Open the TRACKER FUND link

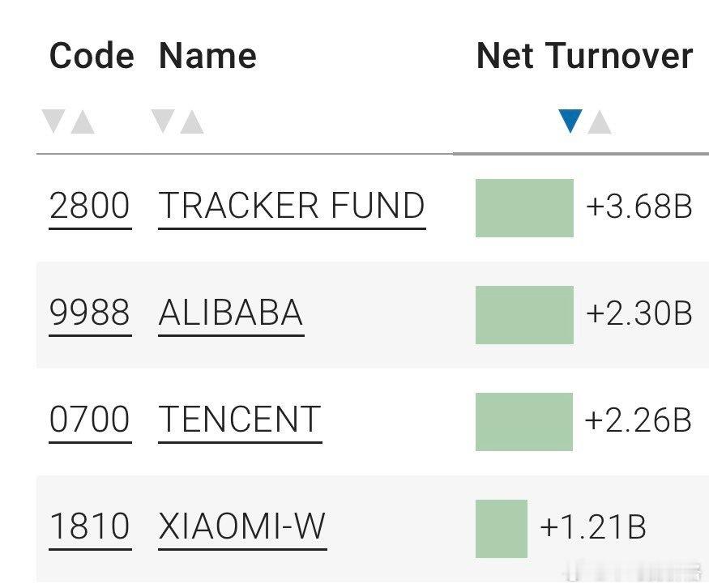[x=292, y=207]
